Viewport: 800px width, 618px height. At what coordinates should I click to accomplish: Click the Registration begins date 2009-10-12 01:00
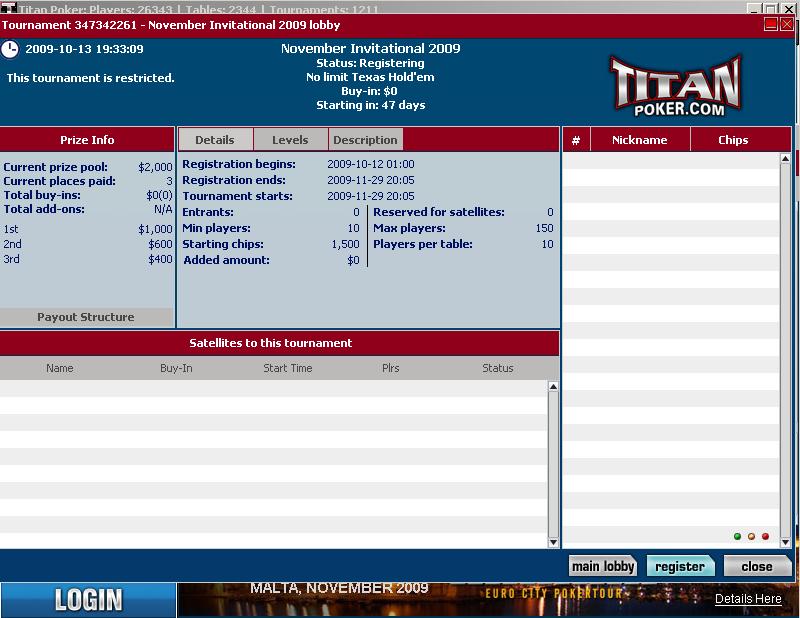371,164
